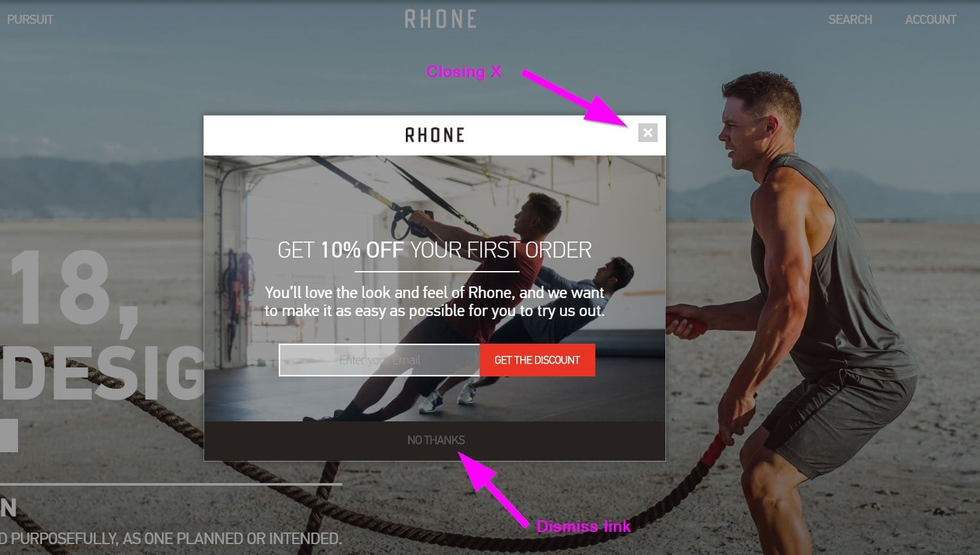Click the RHONE logo in site header
Image resolution: width=980 pixels, height=555 pixels.
pyautogui.click(x=441, y=19)
